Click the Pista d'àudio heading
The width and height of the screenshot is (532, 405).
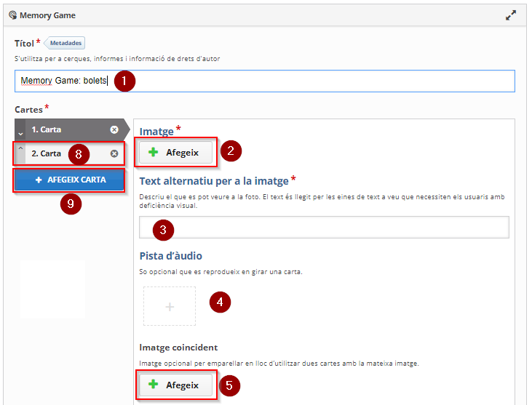(x=170, y=256)
